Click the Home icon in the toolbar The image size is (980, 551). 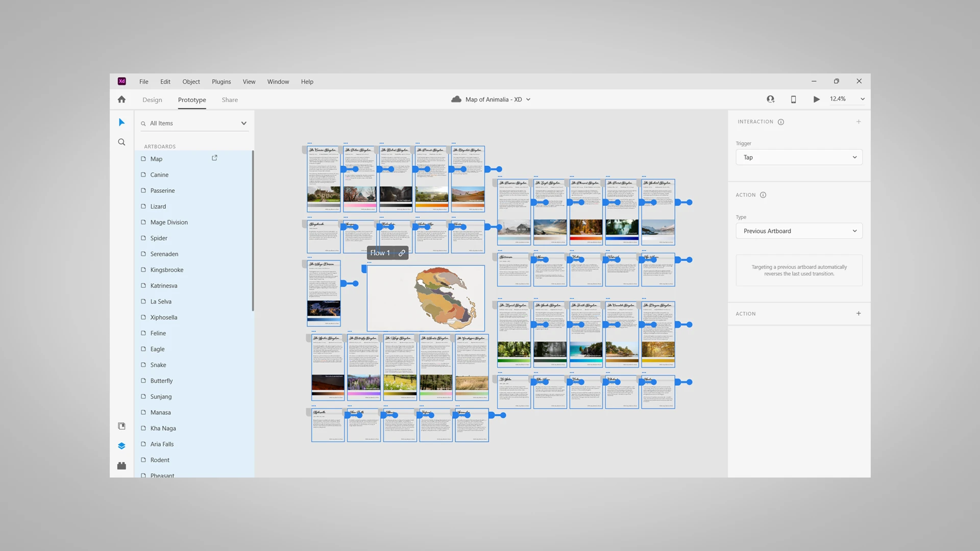121,99
